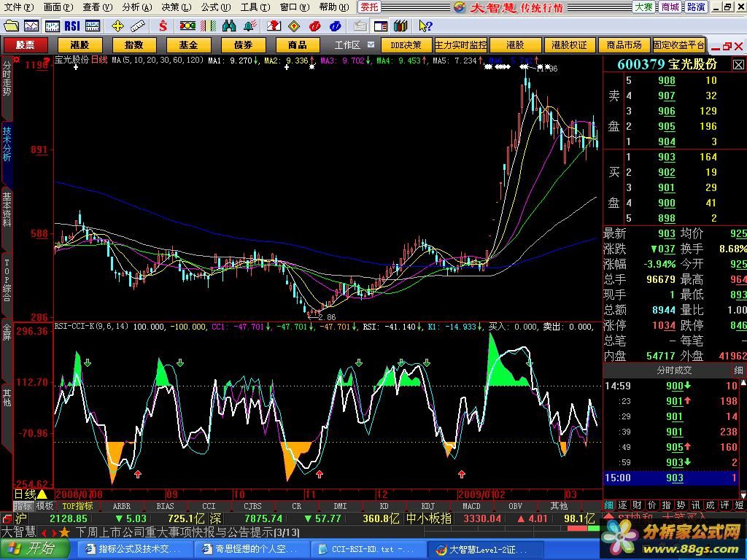747x560 pixels.
Task: Open the DDE决策 workspace button
Action: coord(406,44)
